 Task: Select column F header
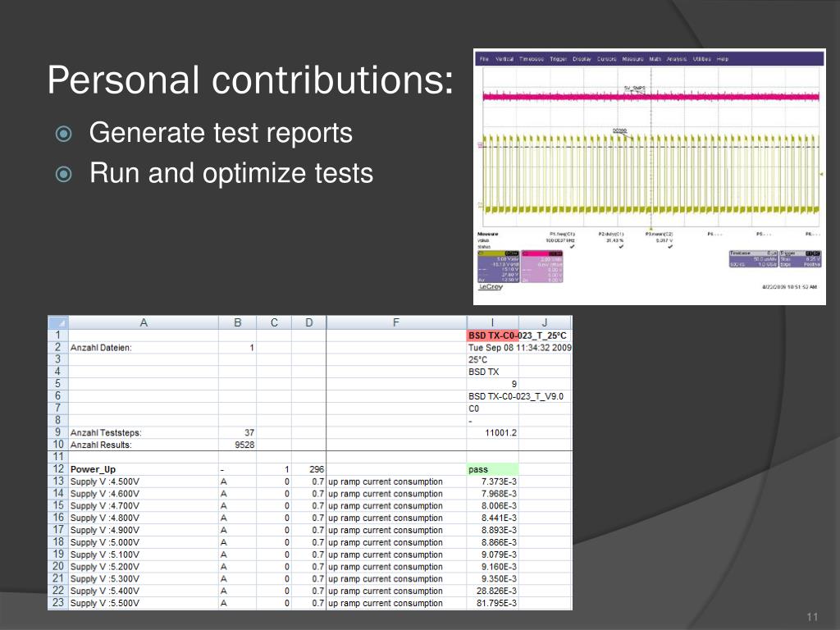pyautogui.click(x=396, y=322)
